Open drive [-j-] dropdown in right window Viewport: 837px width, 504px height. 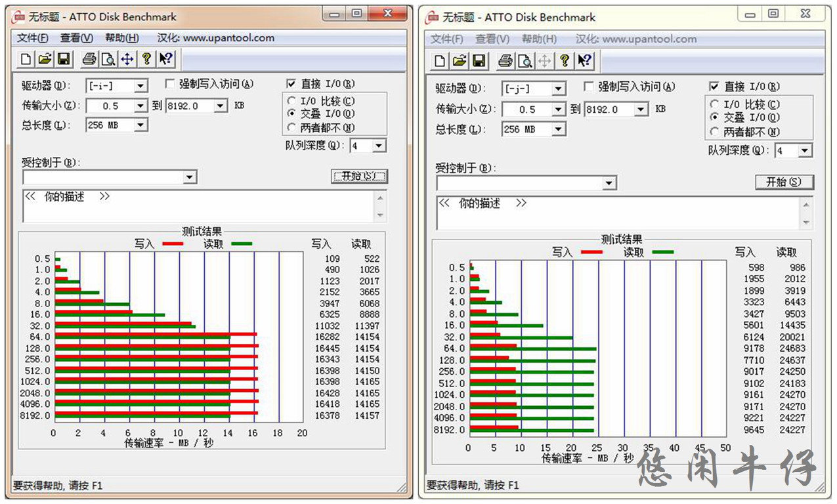pos(559,89)
